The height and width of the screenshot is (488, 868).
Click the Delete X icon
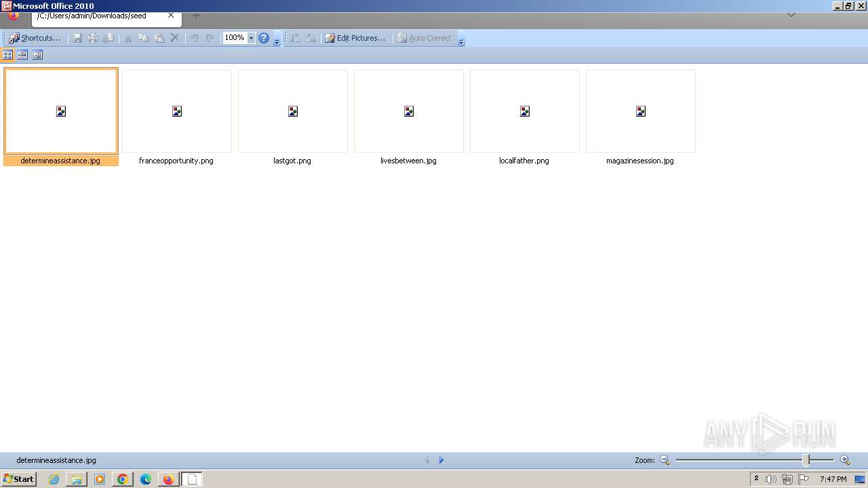[175, 38]
